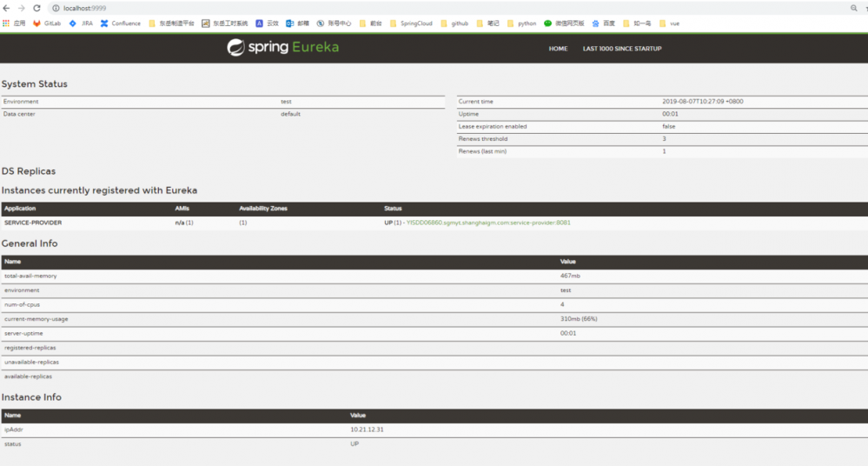Click the Lease expiration enabled label
The image size is (868, 466).
coord(492,127)
